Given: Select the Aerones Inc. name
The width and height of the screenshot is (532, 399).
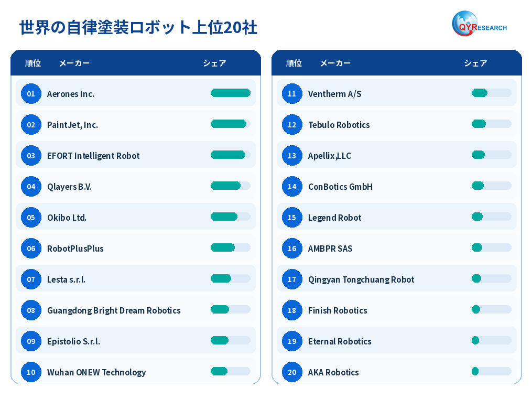Looking at the screenshot, I should point(71,94).
